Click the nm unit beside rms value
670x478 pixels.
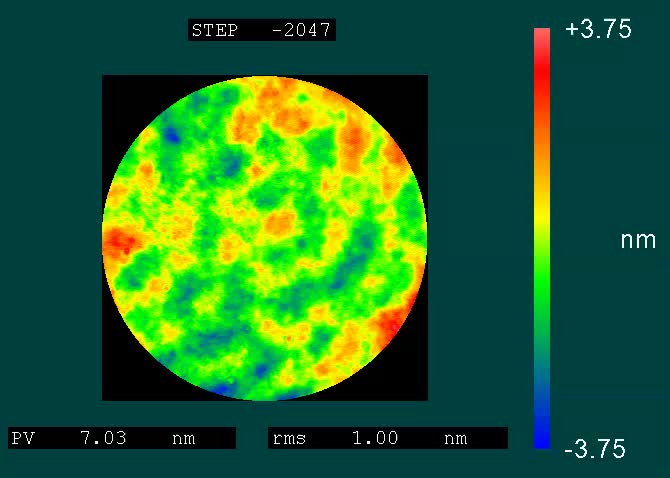coord(455,438)
